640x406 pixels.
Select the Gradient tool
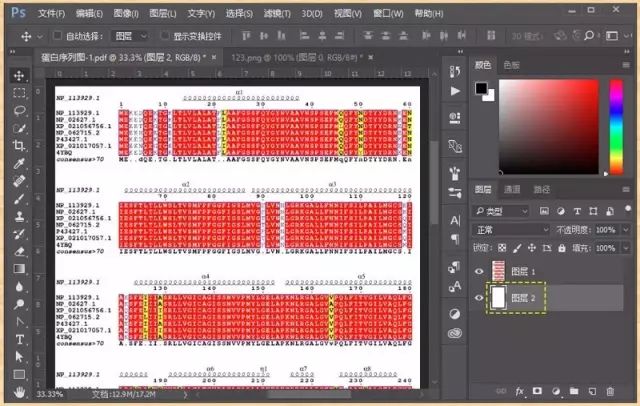(19, 269)
